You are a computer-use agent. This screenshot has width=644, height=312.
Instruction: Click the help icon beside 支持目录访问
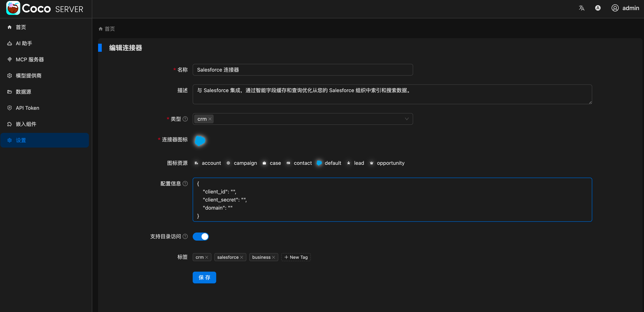(185, 236)
